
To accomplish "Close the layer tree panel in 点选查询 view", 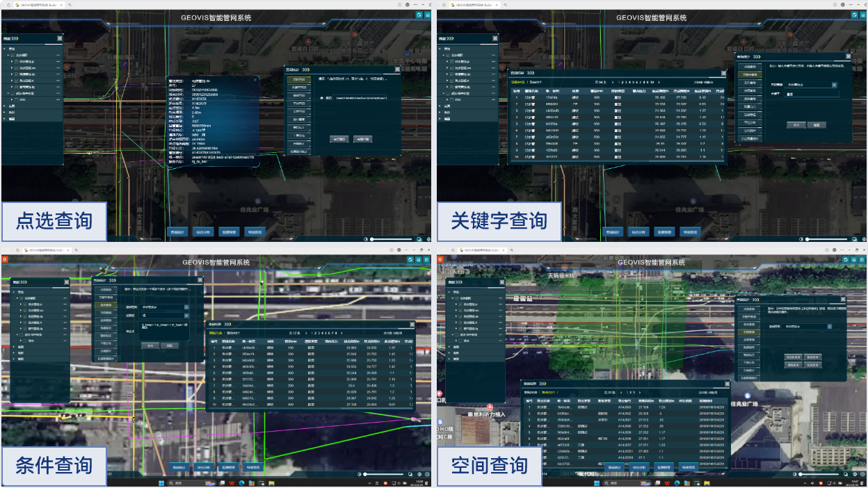I will click(60, 38).
